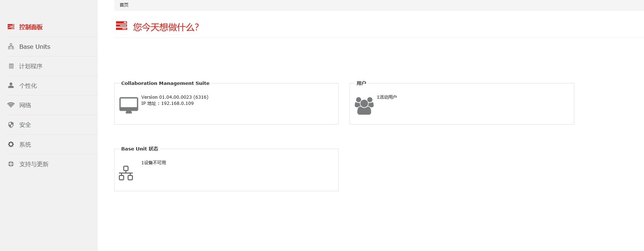The height and width of the screenshot is (251, 644).
Task: Click the monitor icon in Collaboration Management Suite
Action: [x=129, y=105]
